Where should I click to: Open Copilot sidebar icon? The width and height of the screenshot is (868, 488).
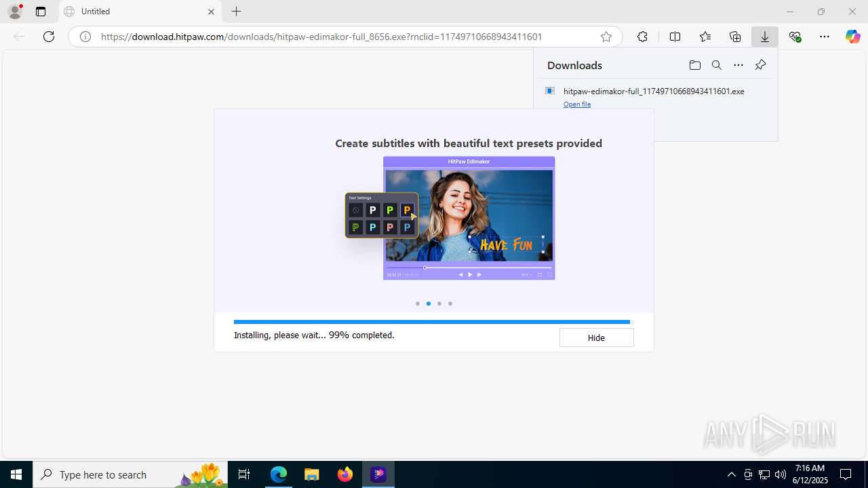853,37
